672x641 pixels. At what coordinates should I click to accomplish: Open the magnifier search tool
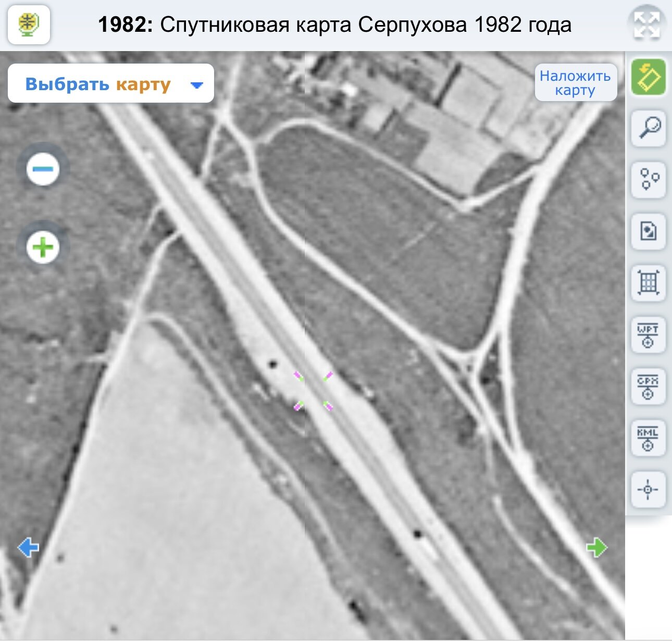tap(648, 128)
